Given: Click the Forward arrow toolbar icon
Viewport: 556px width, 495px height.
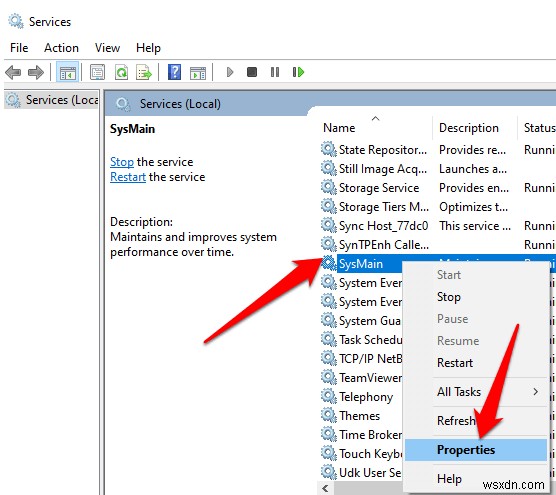Looking at the screenshot, I should click(36, 73).
